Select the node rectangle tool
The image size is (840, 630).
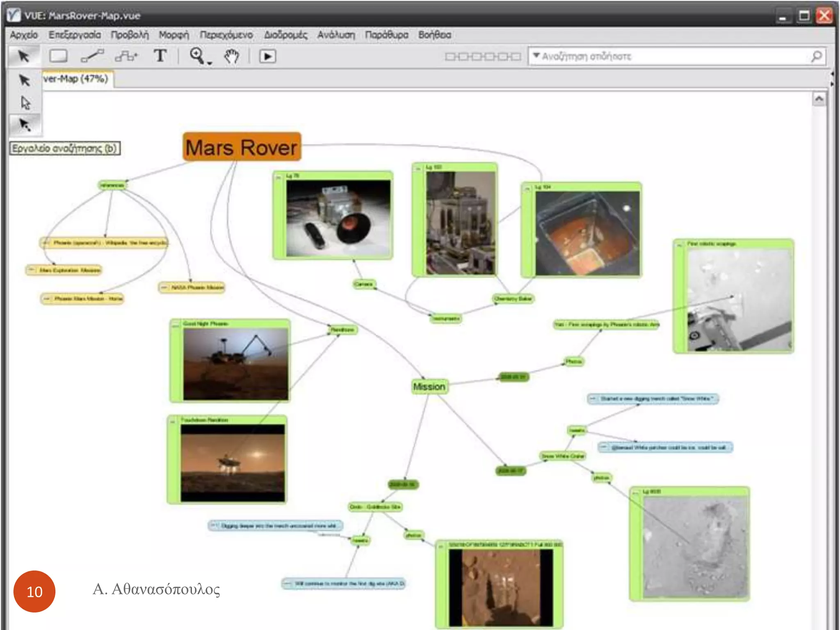[x=58, y=56]
